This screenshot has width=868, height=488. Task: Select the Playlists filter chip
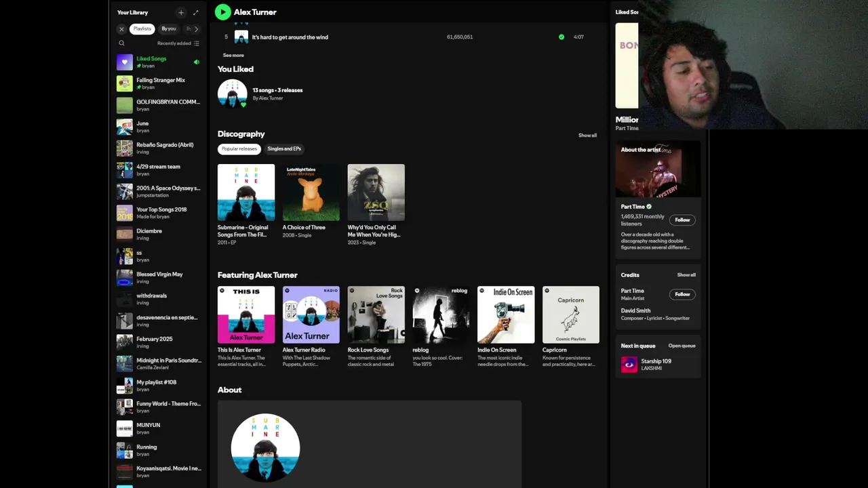tap(142, 29)
